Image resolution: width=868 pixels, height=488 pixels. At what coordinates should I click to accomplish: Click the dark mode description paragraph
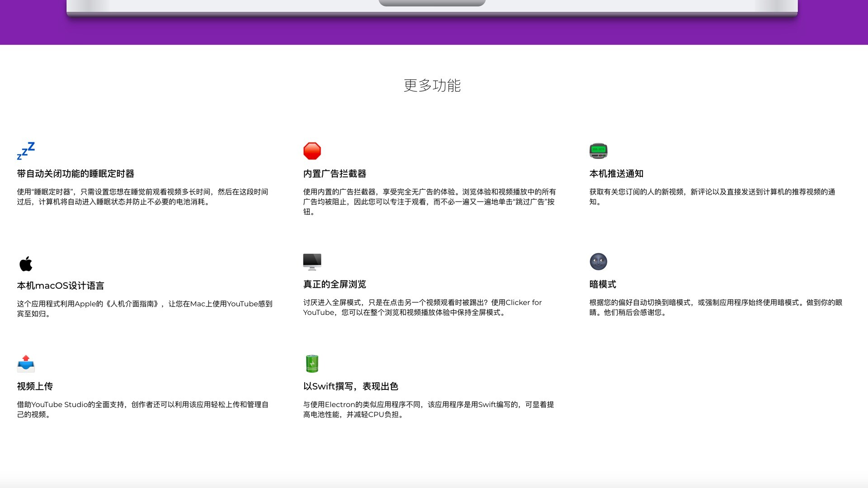click(x=715, y=308)
